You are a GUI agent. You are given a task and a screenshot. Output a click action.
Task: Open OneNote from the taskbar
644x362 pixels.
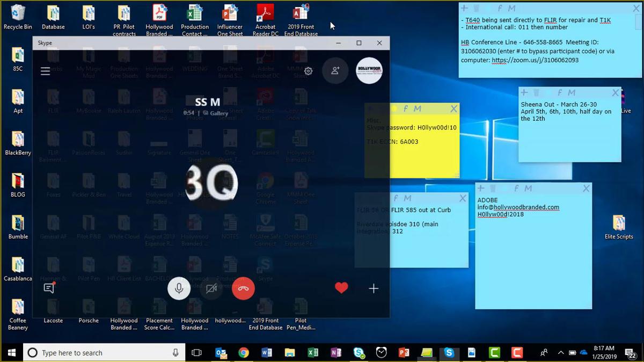(336, 352)
